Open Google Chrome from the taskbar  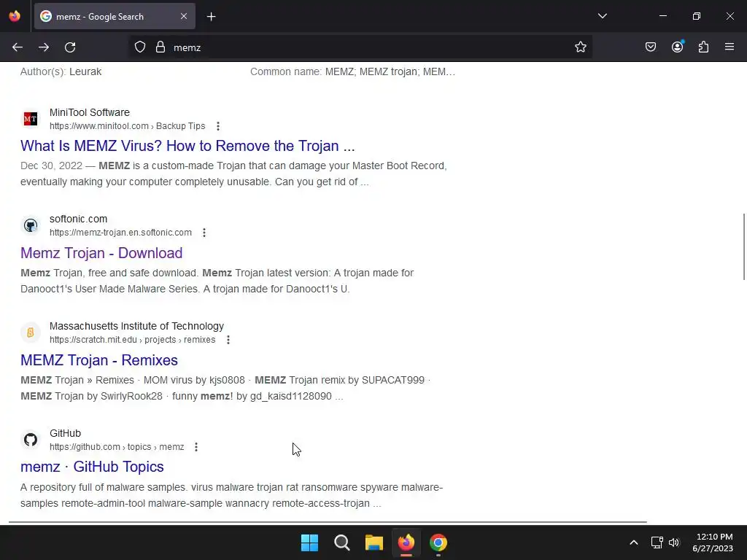[438, 542]
